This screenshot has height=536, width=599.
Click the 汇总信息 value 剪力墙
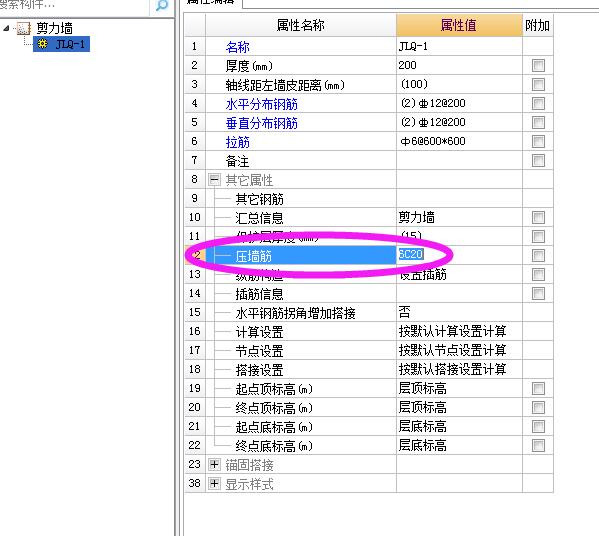[x=459, y=217]
